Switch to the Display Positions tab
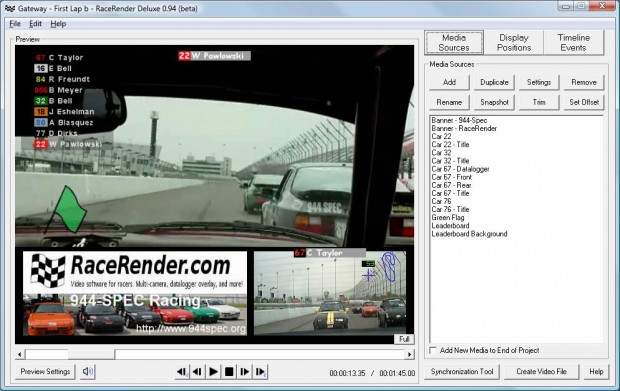Image resolution: width=620 pixels, height=391 pixels. (514, 43)
